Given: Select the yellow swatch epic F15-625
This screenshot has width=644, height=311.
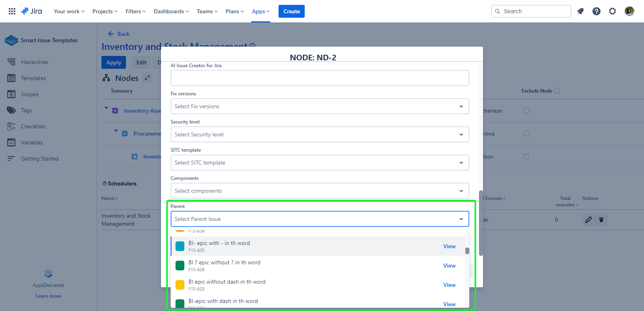Looking at the screenshot, I should (x=227, y=285).
